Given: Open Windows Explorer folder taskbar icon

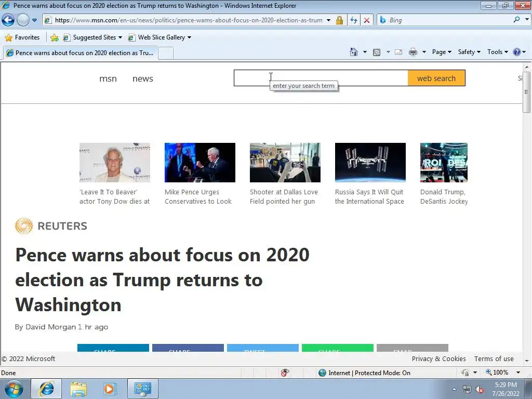Looking at the screenshot, I should 78,389.
